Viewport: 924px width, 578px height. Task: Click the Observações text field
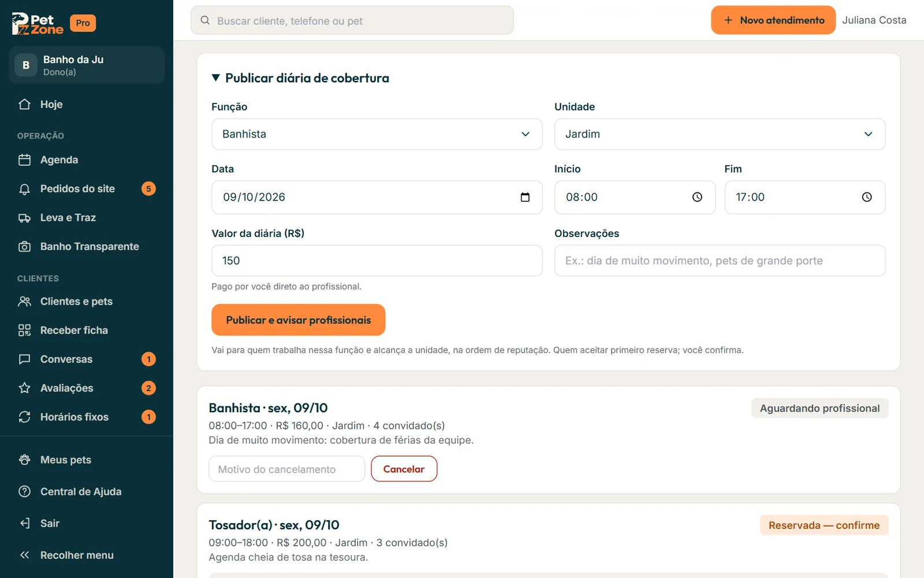720,261
